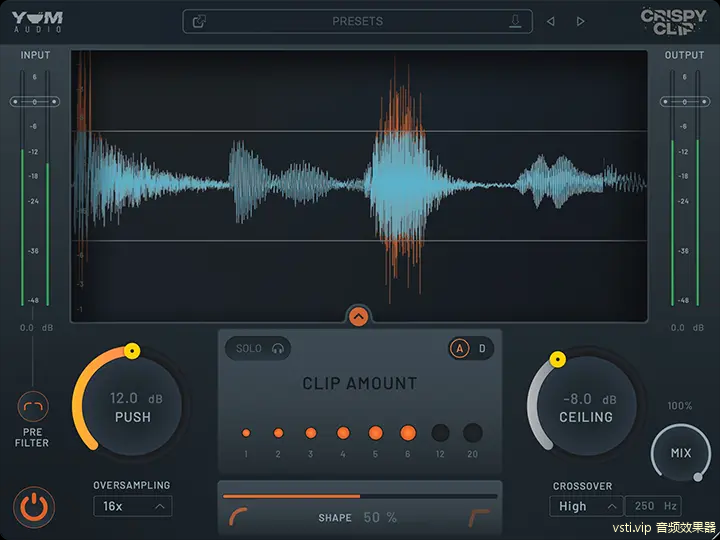This screenshot has width=720, height=540.
Task: Click the CLIP AMOUNT heading
Action: pos(360,383)
